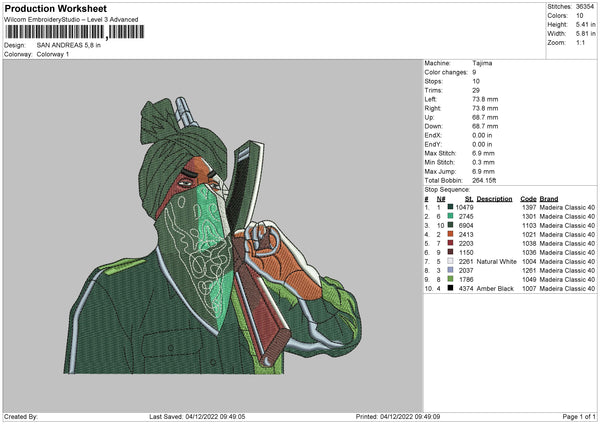Screen dimensions: 600x424
Task: Select the teal swatch for code 1301
Action: tap(450, 216)
